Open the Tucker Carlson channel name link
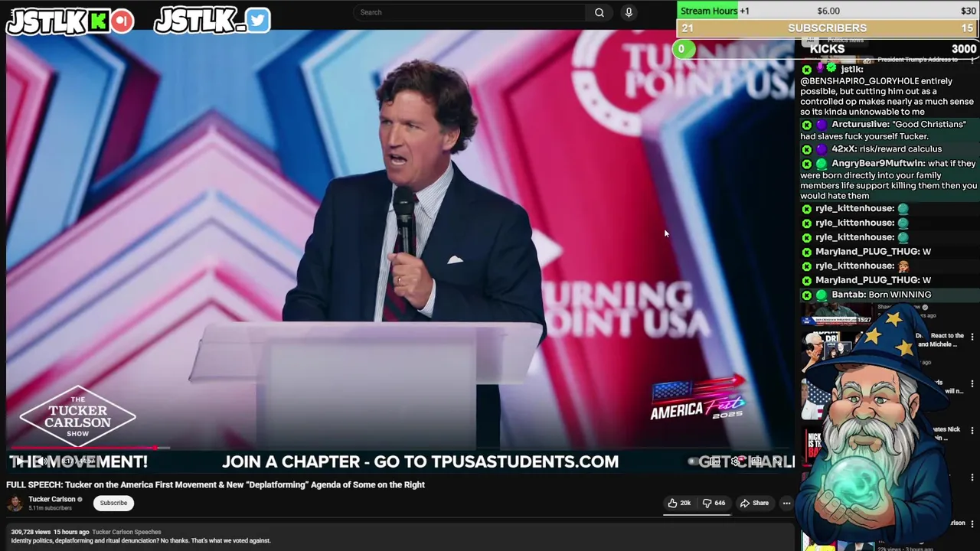The height and width of the screenshot is (551, 980). tap(52, 499)
